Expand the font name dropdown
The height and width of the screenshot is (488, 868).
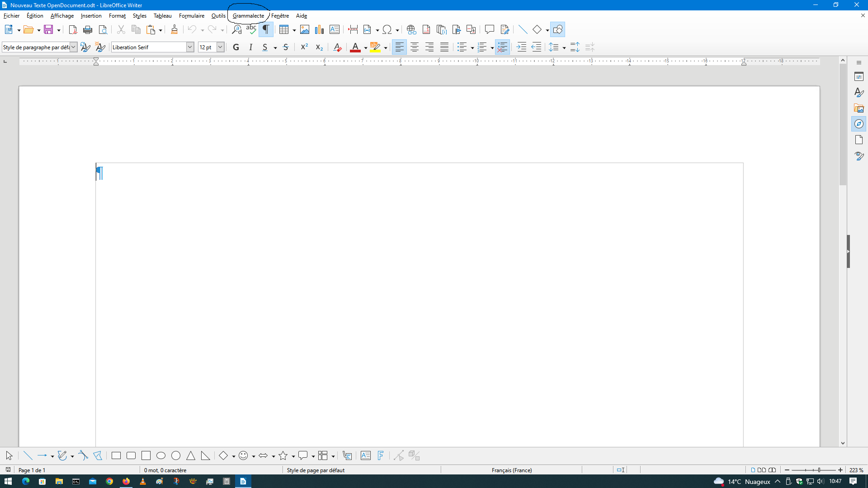pyautogui.click(x=190, y=47)
